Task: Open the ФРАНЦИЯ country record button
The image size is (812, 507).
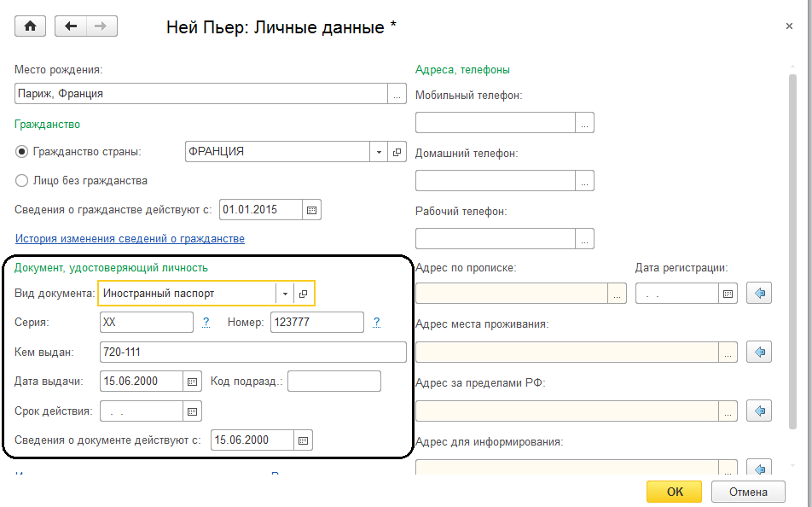Action: tap(397, 152)
